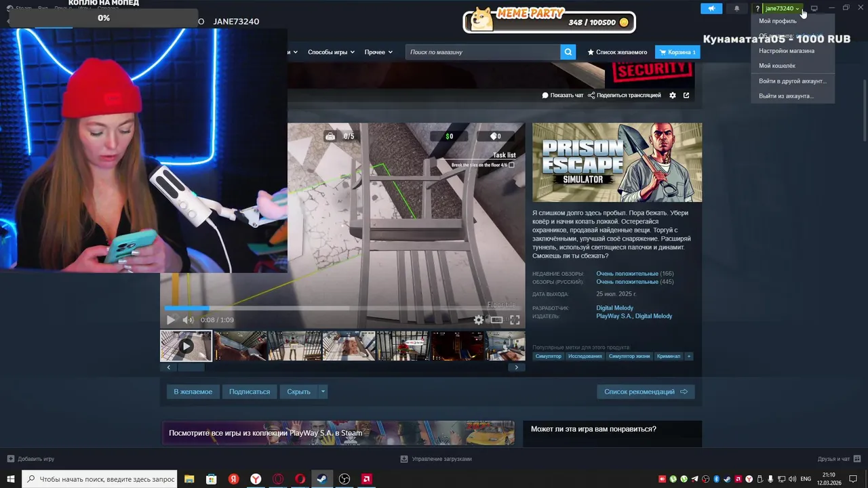Click the store search magnifier button

click(x=568, y=52)
